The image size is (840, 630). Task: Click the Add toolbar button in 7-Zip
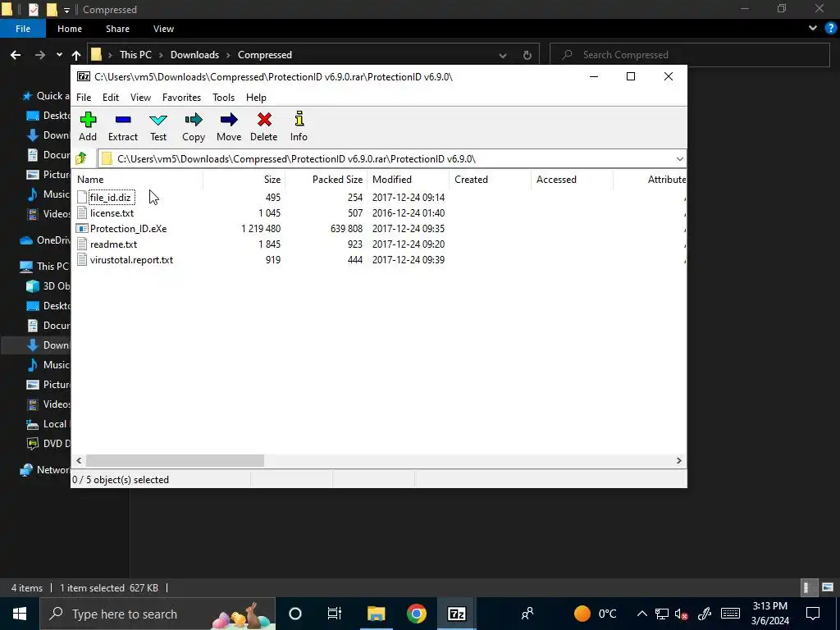(88, 127)
